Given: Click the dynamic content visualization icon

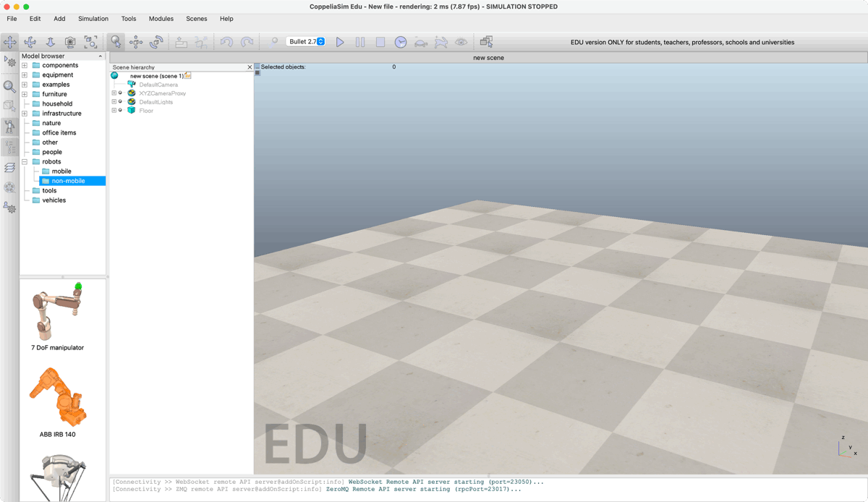Looking at the screenshot, I should click(273, 42).
